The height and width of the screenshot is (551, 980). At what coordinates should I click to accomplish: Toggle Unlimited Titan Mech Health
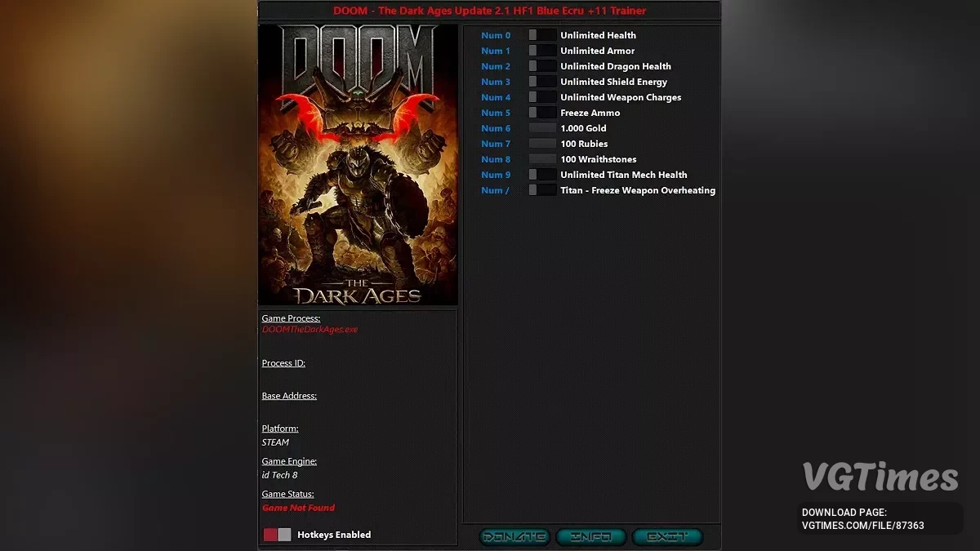(541, 175)
